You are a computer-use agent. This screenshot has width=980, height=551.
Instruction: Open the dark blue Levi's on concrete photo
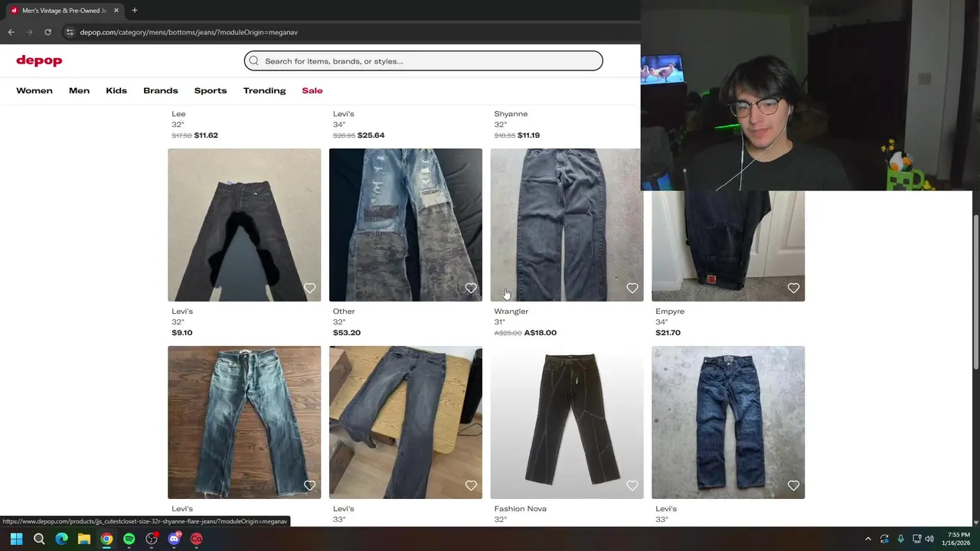tap(728, 422)
